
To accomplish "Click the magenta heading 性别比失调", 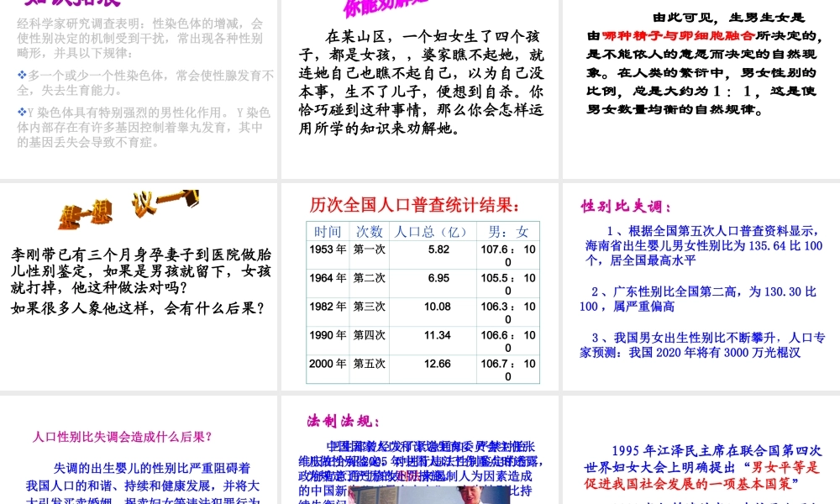I will coord(626,206).
